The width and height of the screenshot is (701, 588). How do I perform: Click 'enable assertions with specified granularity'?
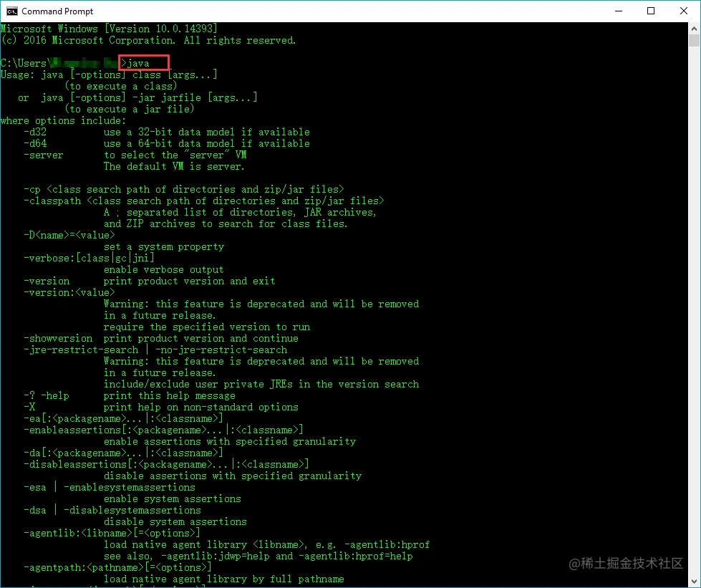pyautogui.click(x=230, y=442)
